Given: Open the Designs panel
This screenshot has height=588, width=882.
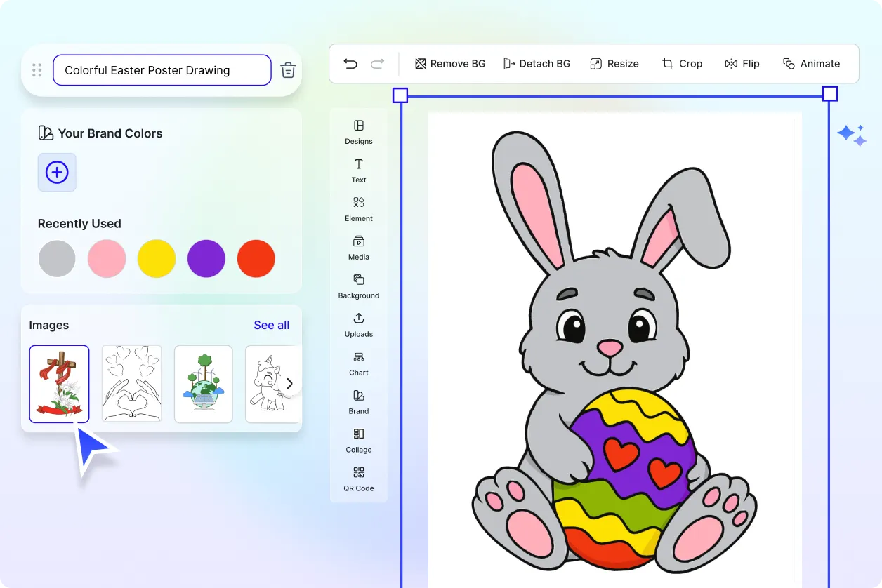Looking at the screenshot, I should tap(358, 132).
